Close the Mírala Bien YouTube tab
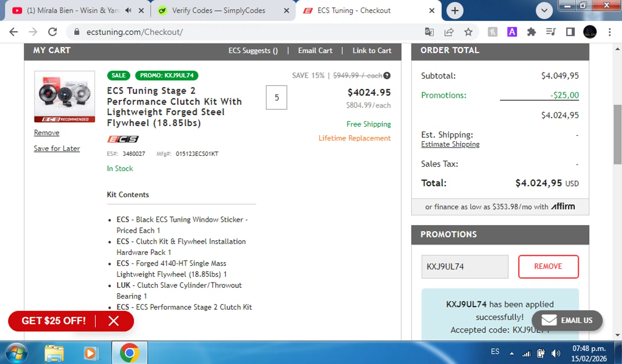 click(x=141, y=11)
